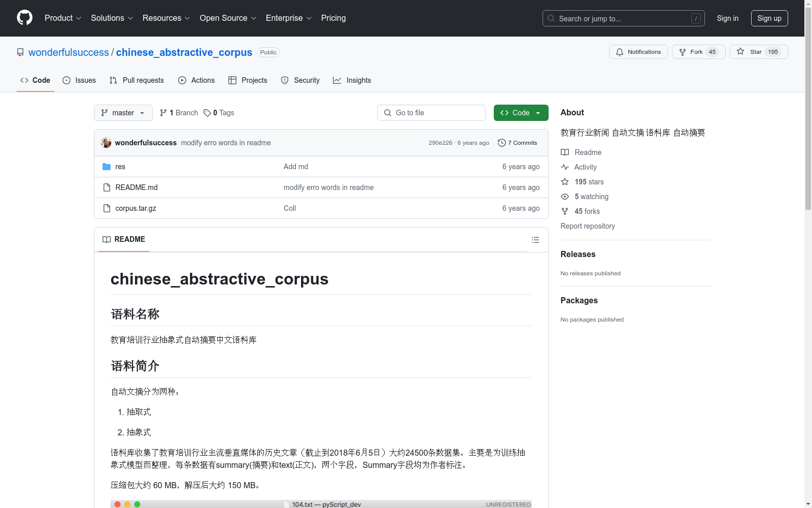Open the Issues tab

click(79, 80)
